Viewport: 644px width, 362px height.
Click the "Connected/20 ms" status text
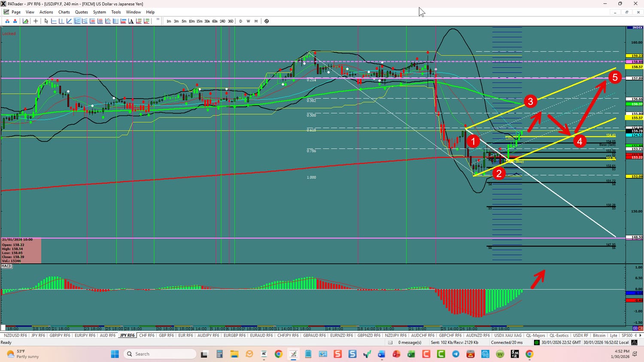(x=507, y=343)
